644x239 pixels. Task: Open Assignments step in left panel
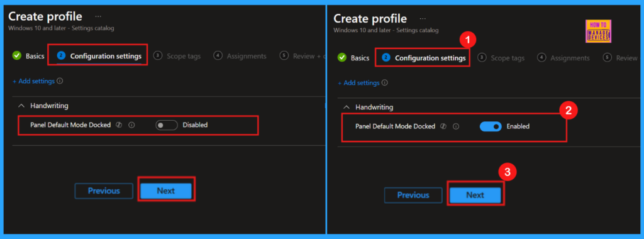pyautogui.click(x=240, y=56)
